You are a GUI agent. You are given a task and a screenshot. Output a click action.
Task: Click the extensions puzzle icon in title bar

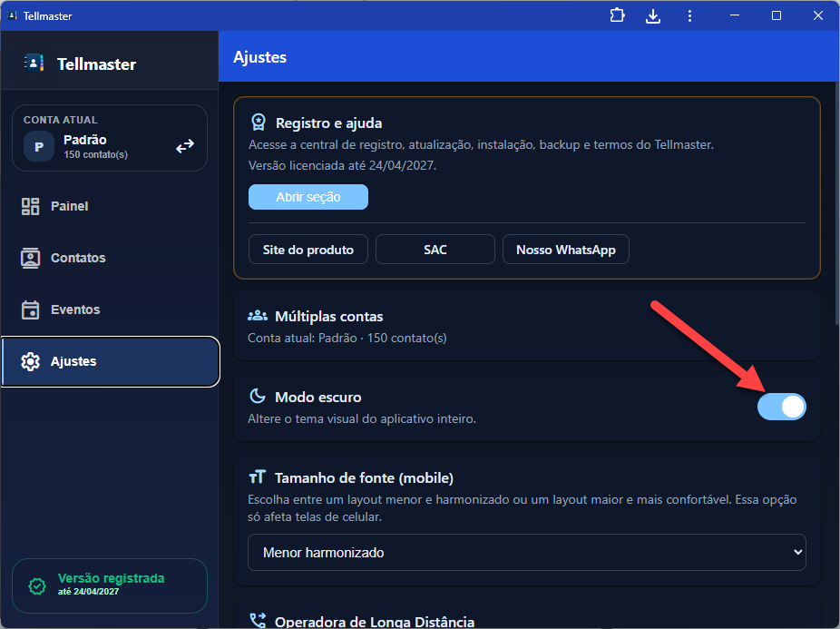[618, 15]
